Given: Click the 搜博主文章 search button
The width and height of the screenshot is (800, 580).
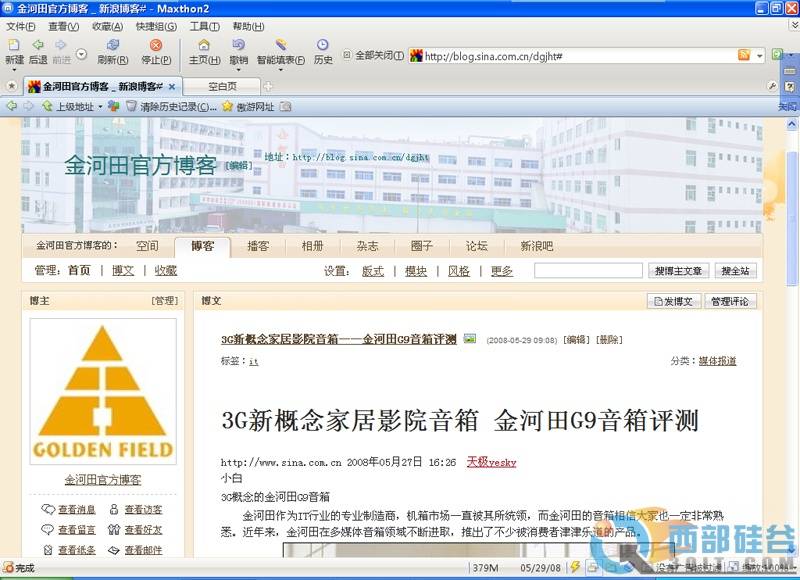Looking at the screenshot, I should pyautogui.click(x=678, y=271).
